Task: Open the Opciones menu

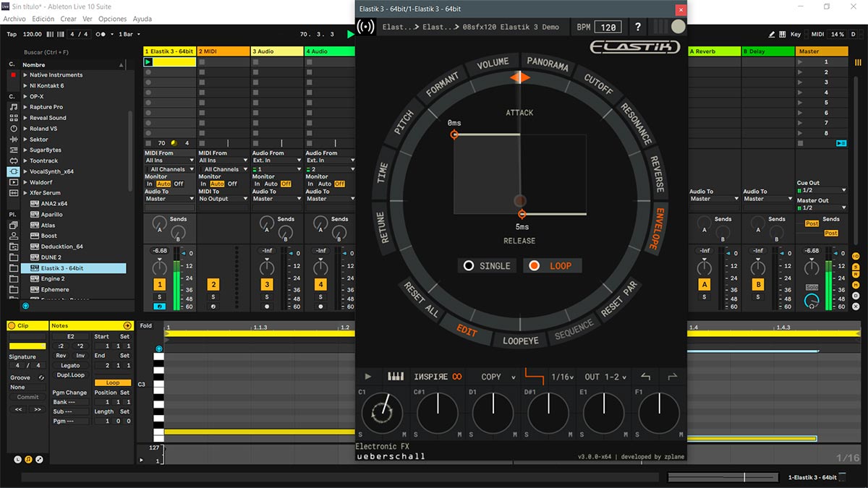Action: click(112, 19)
